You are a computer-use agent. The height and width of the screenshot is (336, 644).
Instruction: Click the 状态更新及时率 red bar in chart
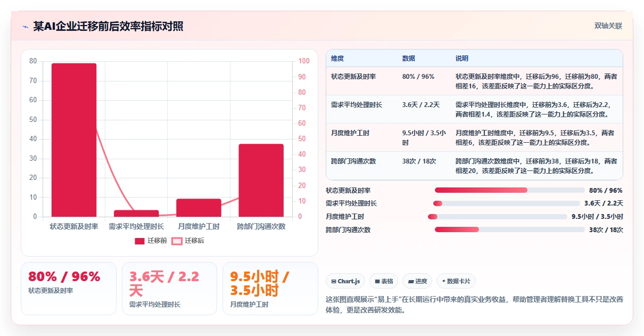pos(74,140)
